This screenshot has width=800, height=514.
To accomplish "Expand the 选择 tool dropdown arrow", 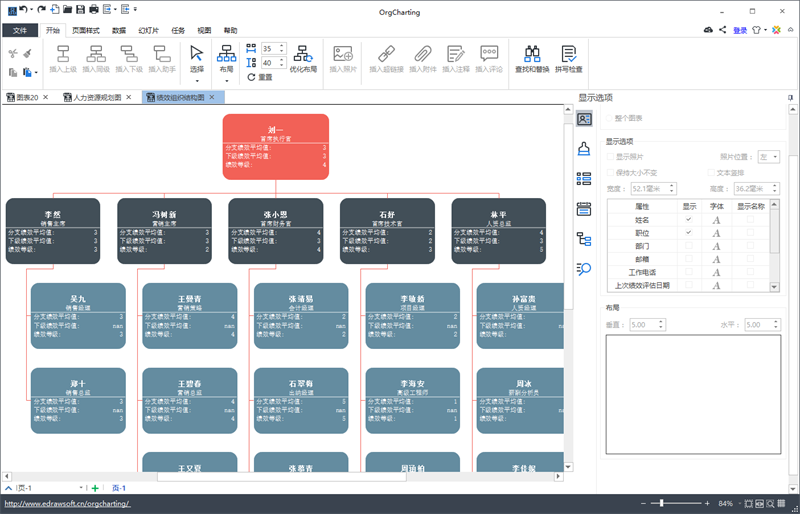I will [196, 81].
